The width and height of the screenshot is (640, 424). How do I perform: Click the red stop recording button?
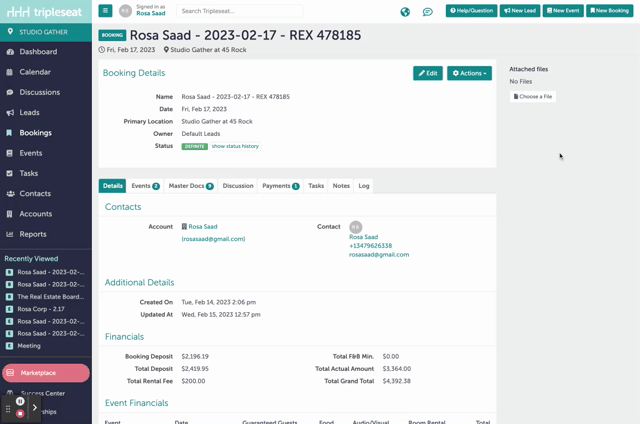[x=20, y=413]
